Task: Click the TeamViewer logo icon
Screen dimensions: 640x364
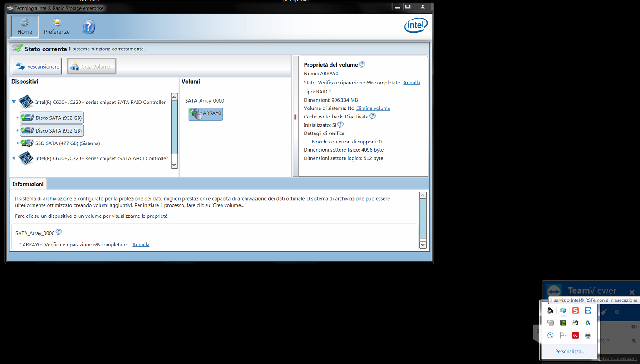Action: (x=553, y=291)
